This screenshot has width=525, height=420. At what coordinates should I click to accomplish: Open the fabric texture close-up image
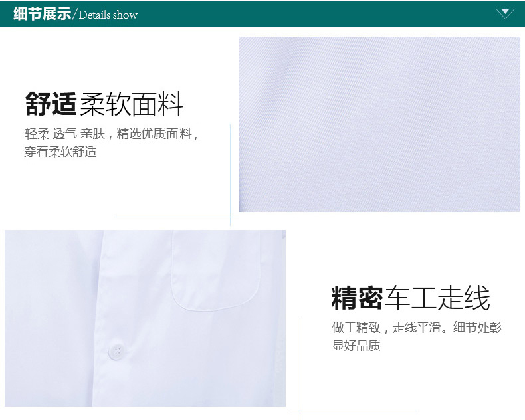click(x=379, y=124)
